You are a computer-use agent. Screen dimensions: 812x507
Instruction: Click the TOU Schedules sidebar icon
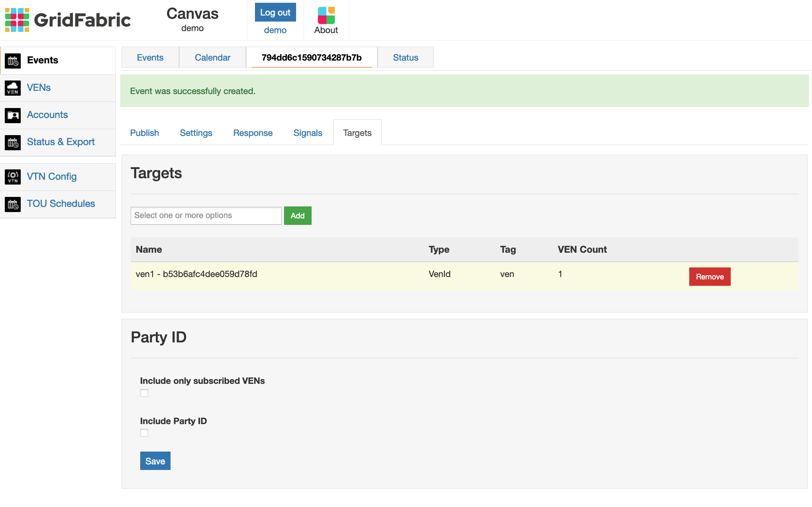click(x=13, y=204)
